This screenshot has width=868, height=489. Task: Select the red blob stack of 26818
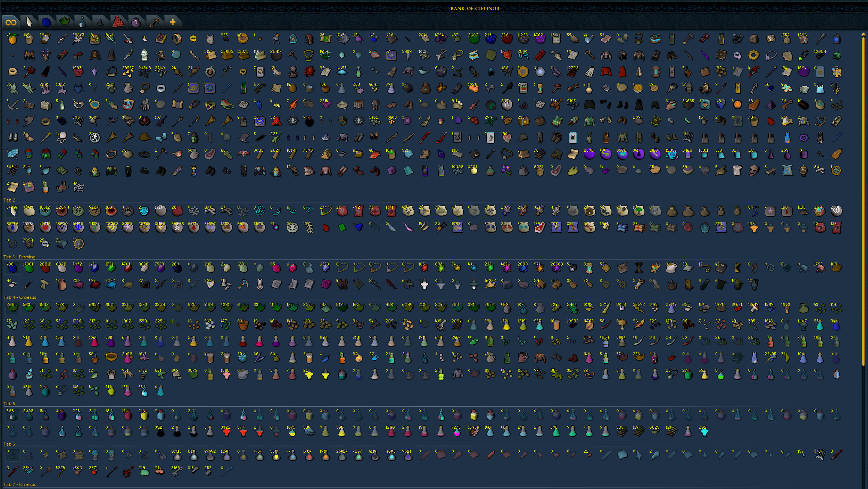tap(45, 268)
